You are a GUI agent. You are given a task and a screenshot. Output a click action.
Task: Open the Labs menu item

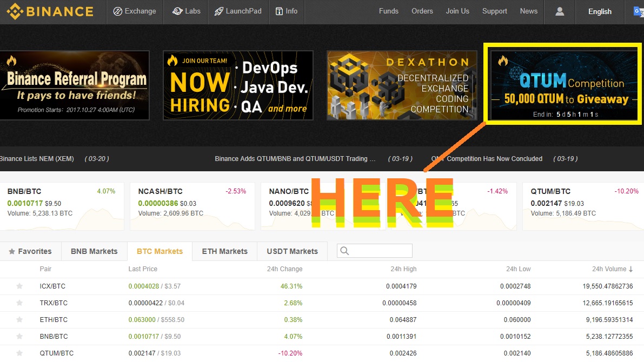(x=186, y=11)
